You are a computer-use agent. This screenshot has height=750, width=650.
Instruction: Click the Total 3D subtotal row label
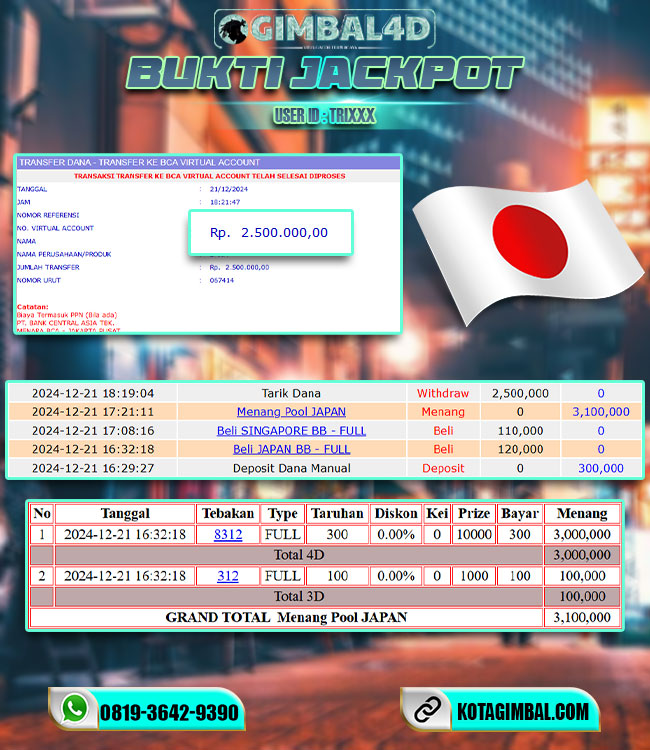tap(299, 596)
